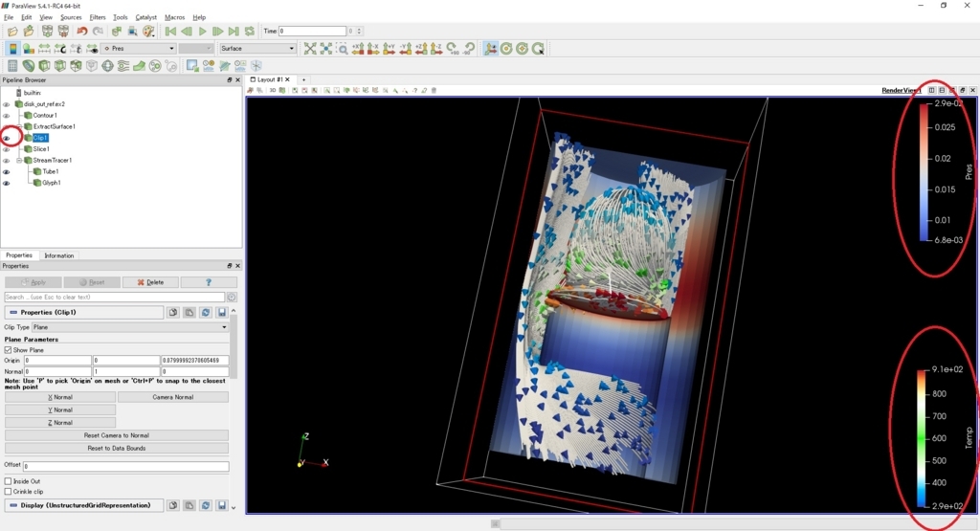
Task: Click the X Normal button
Action: click(60, 397)
